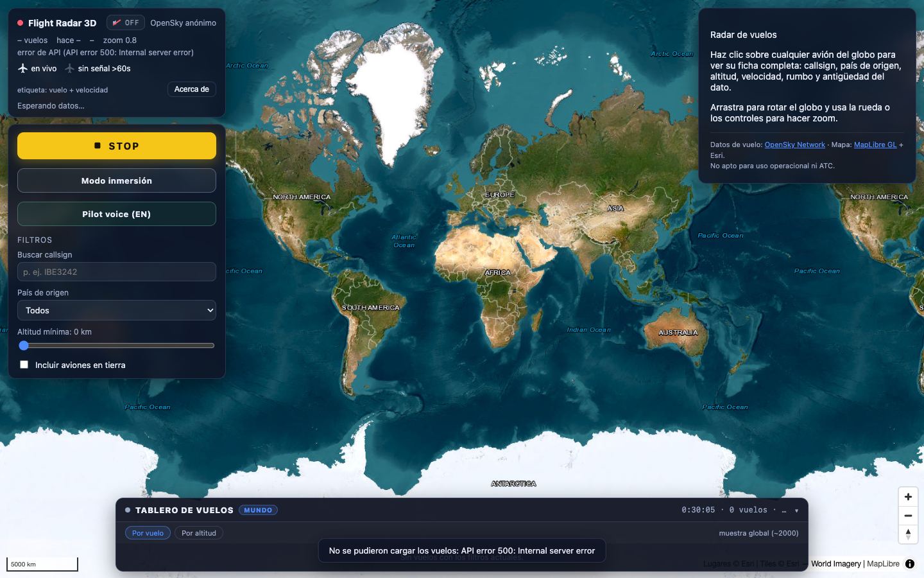Click the "Pilot voice (EN)" button
The height and width of the screenshot is (578, 924).
[x=117, y=214]
